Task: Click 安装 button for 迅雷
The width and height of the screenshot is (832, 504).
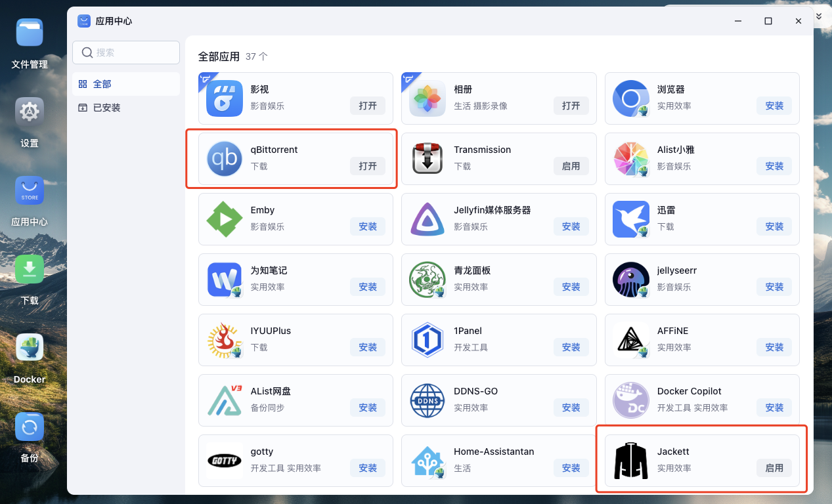Action: click(774, 226)
